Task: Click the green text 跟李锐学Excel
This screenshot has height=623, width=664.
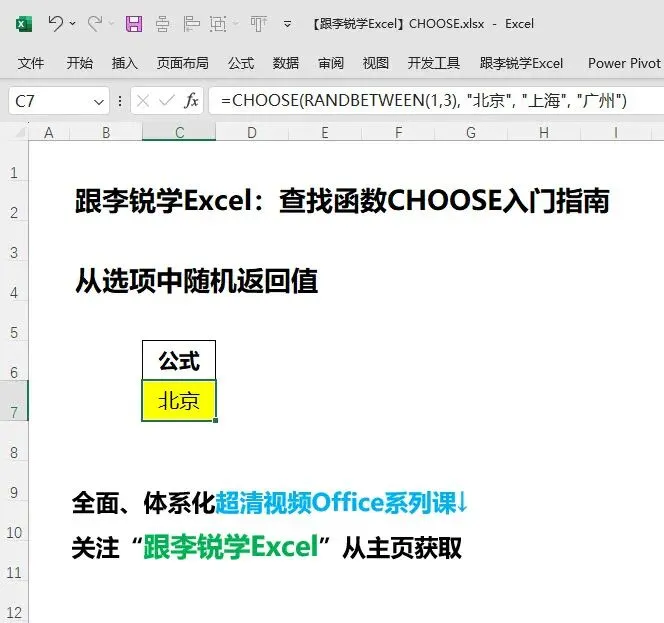Action: pyautogui.click(x=231, y=547)
